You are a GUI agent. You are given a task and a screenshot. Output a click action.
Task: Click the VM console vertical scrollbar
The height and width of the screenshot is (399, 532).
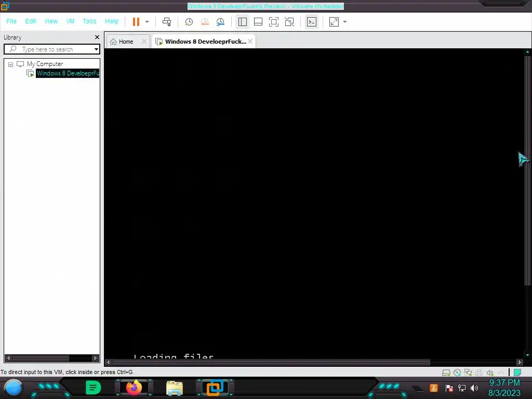[527, 170]
